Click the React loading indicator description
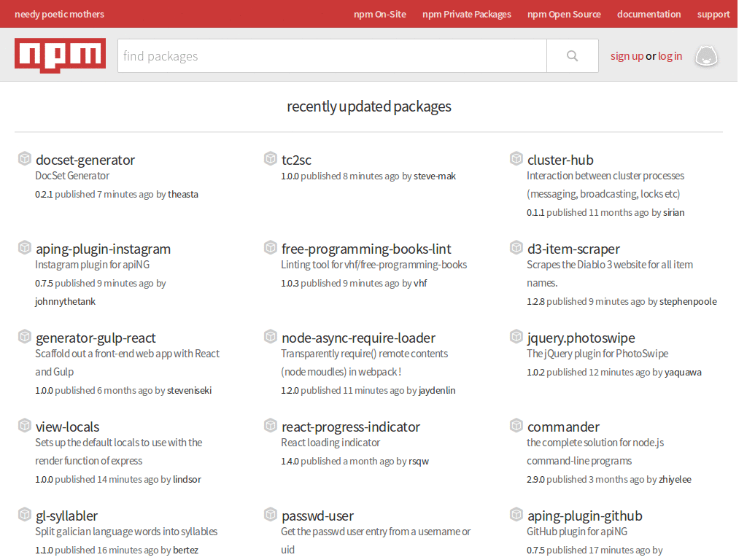The width and height of the screenshot is (747, 560). (330, 443)
